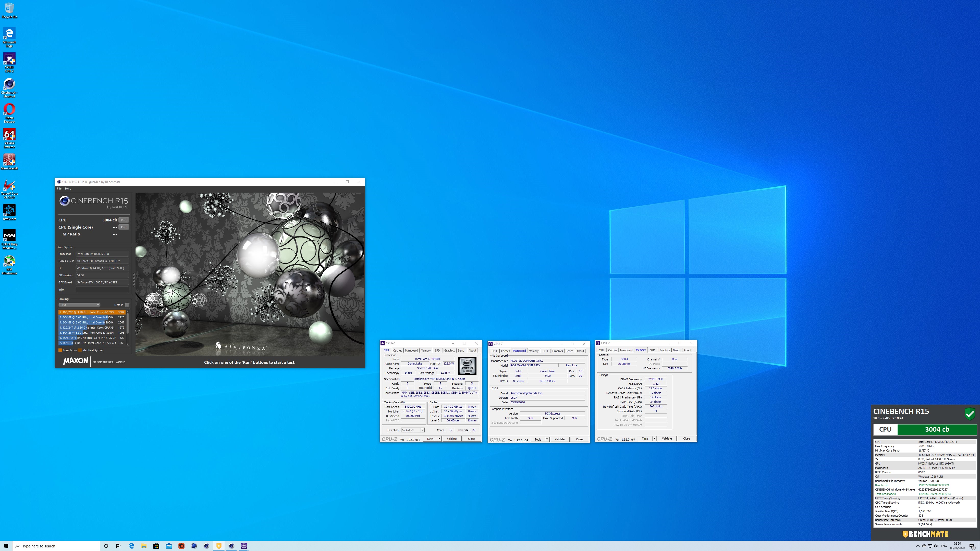Run the CPU (Single Core) test
The image size is (980, 551).
pyautogui.click(x=124, y=227)
